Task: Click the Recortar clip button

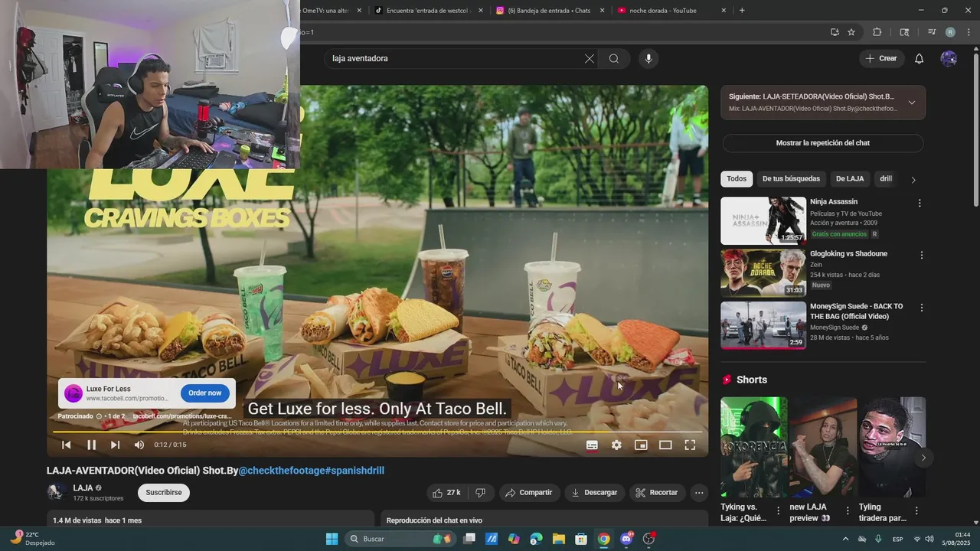Action: point(657,493)
